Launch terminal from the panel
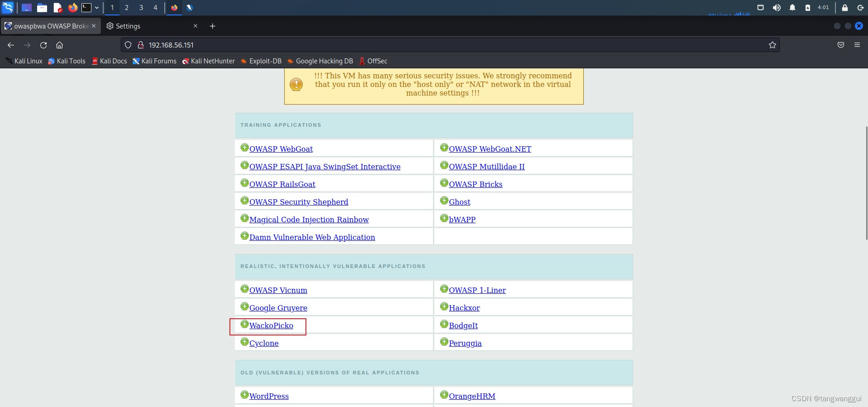Image resolution: width=868 pixels, height=407 pixels. [x=86, y=8]
